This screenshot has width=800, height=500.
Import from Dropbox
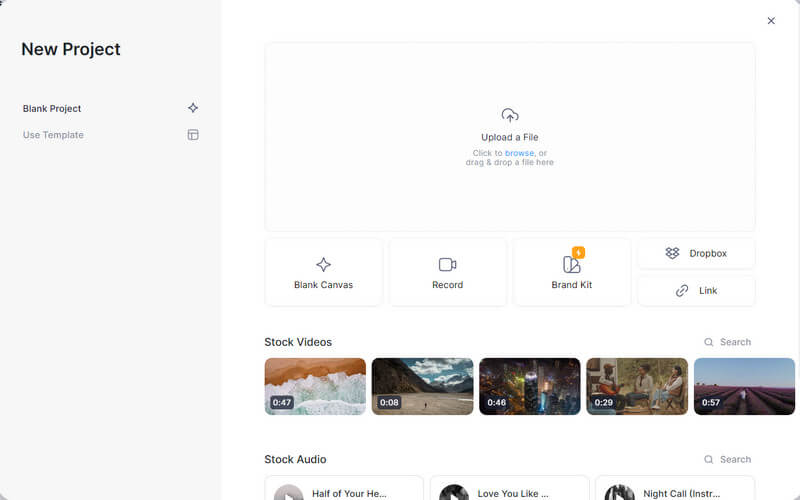[696, 253]
